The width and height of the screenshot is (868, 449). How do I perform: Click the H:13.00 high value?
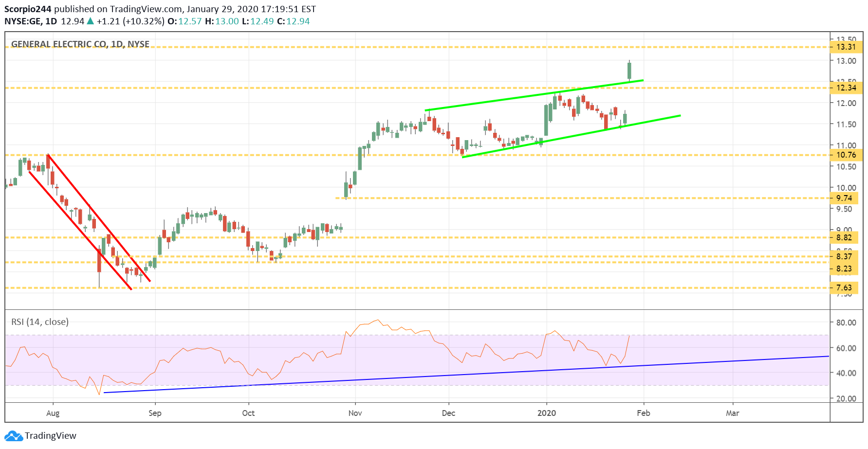222,21
